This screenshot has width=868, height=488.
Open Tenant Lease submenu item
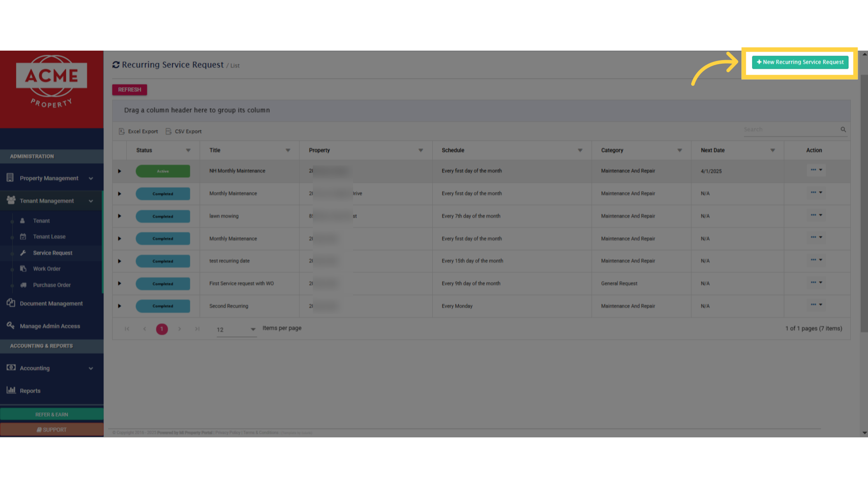[x=49, y=237]
